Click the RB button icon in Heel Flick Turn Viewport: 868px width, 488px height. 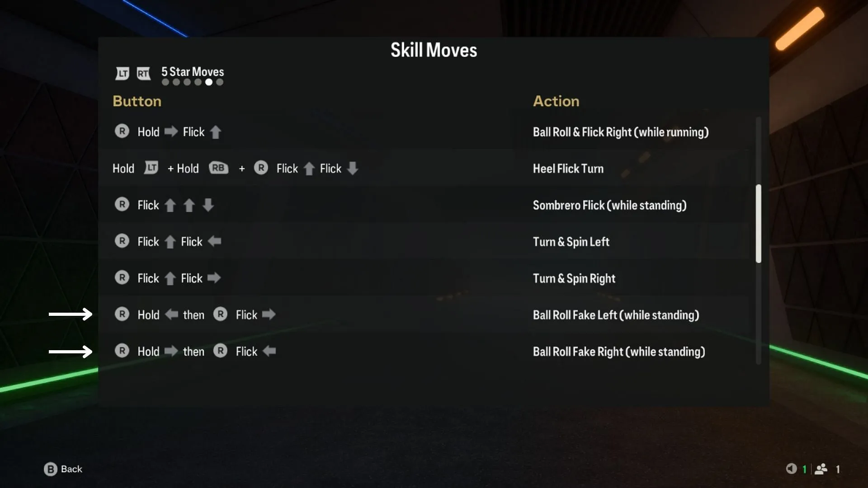(217, 168)
